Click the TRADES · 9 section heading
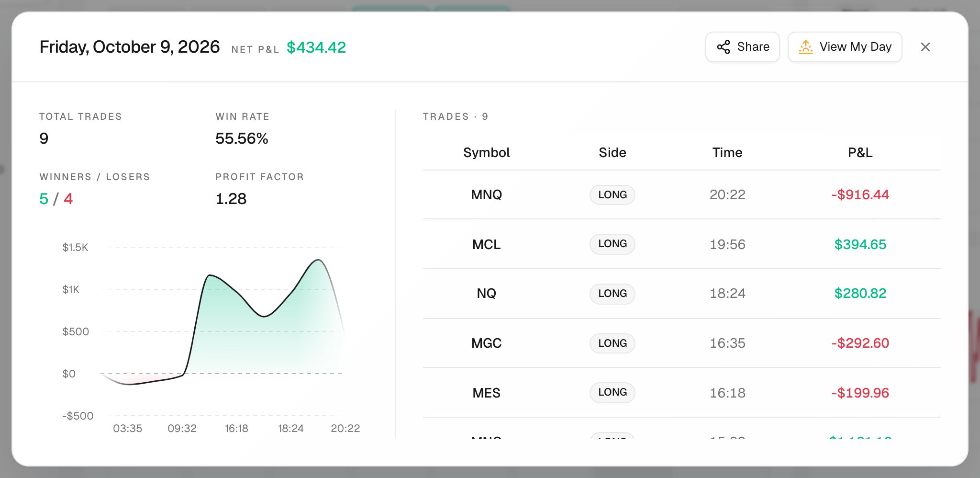 [x=456, y=116]
